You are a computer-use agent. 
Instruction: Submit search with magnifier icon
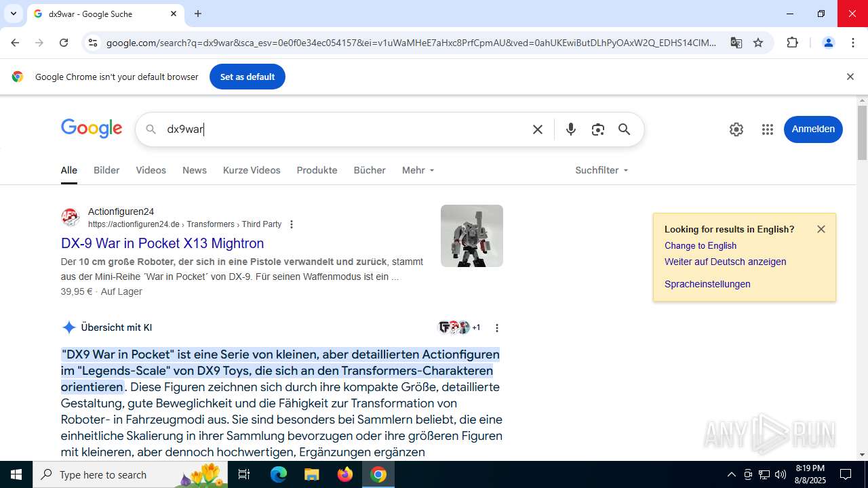pos(625,129)
